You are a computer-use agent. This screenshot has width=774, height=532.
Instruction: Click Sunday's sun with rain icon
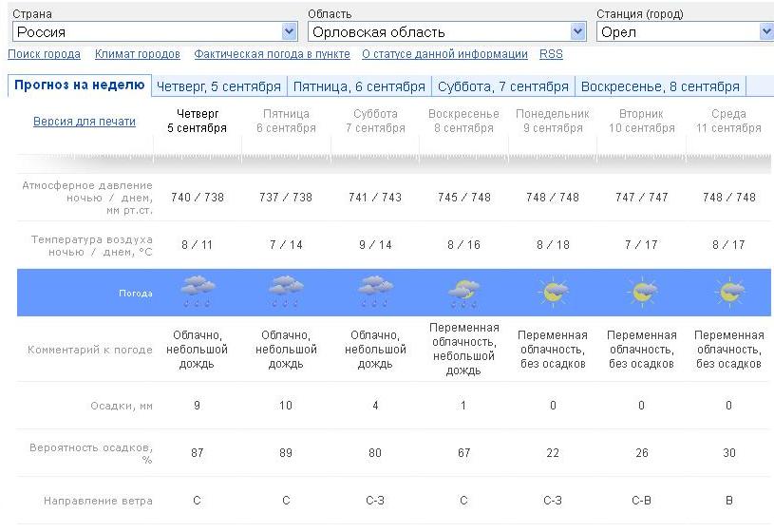(463, 292)
